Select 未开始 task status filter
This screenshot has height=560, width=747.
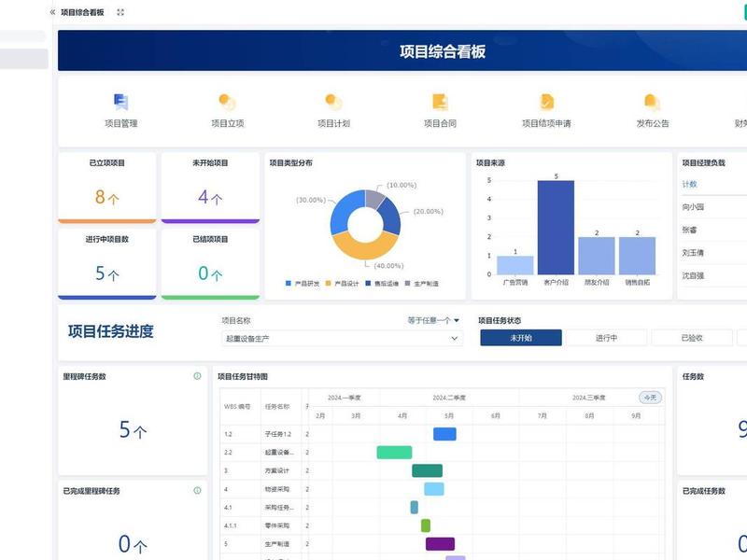point(521,338)
